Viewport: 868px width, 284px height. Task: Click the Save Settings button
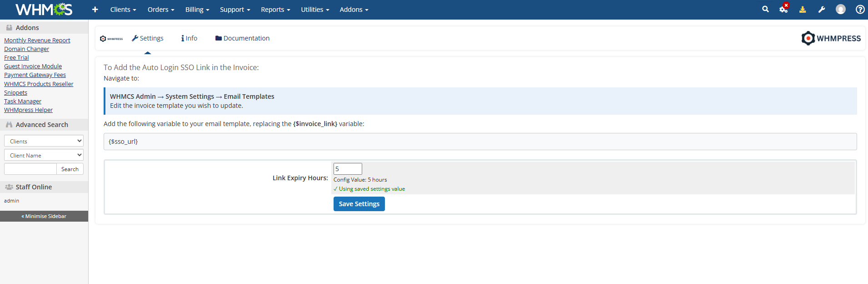359,204
